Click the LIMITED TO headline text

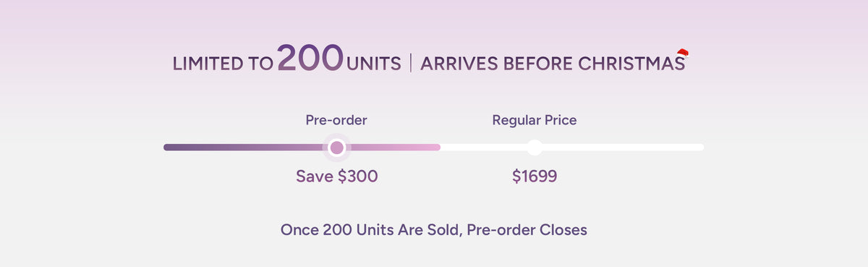223,64
